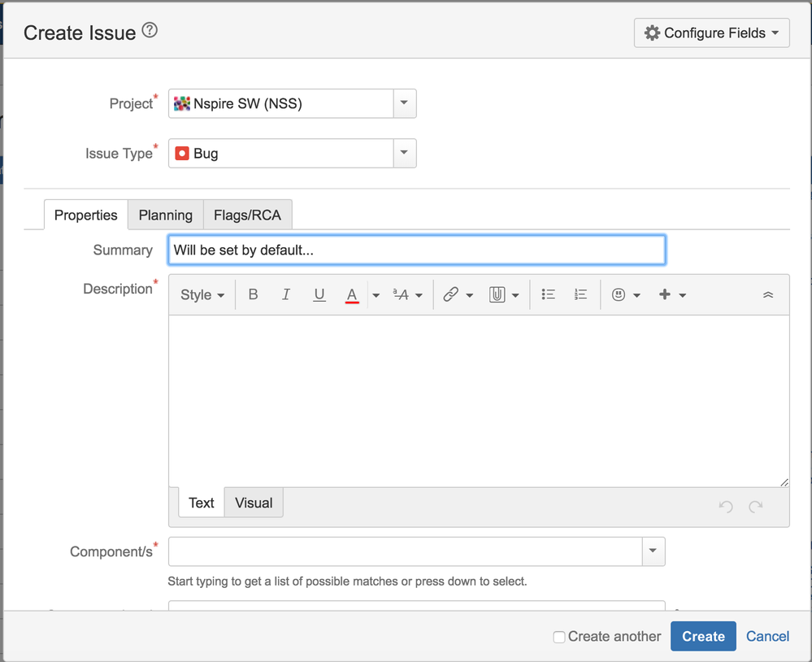This screenshot has height=662, width=812.
Task: Create a numbered list
Action: tap(580, 294)
